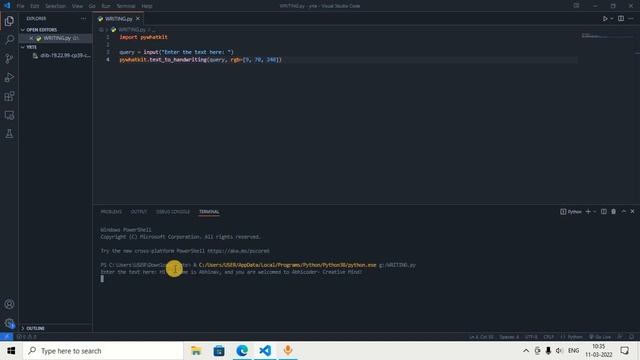The width and height of the screenshot is (640, 360).
Task: Maximize the terminal panel size
Action: pos(624,211)
